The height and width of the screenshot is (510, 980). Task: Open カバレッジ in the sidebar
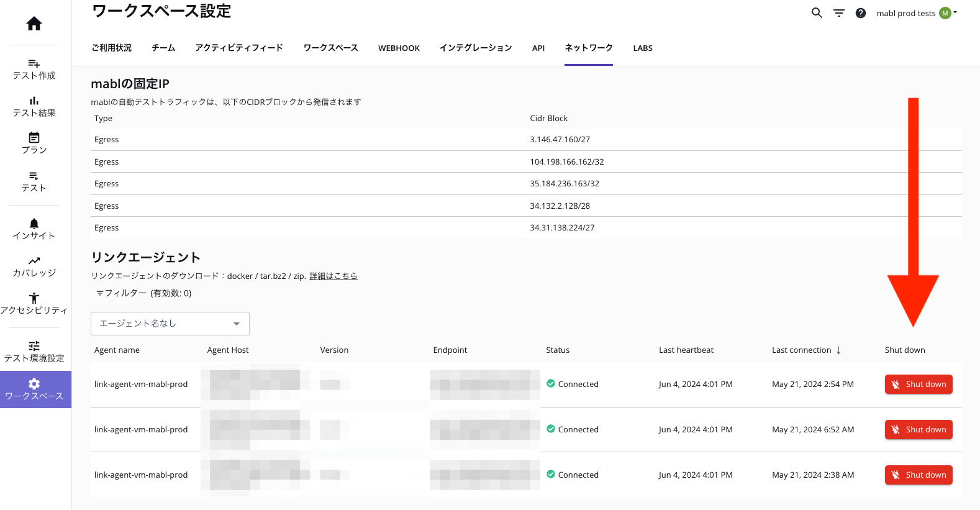34,266
